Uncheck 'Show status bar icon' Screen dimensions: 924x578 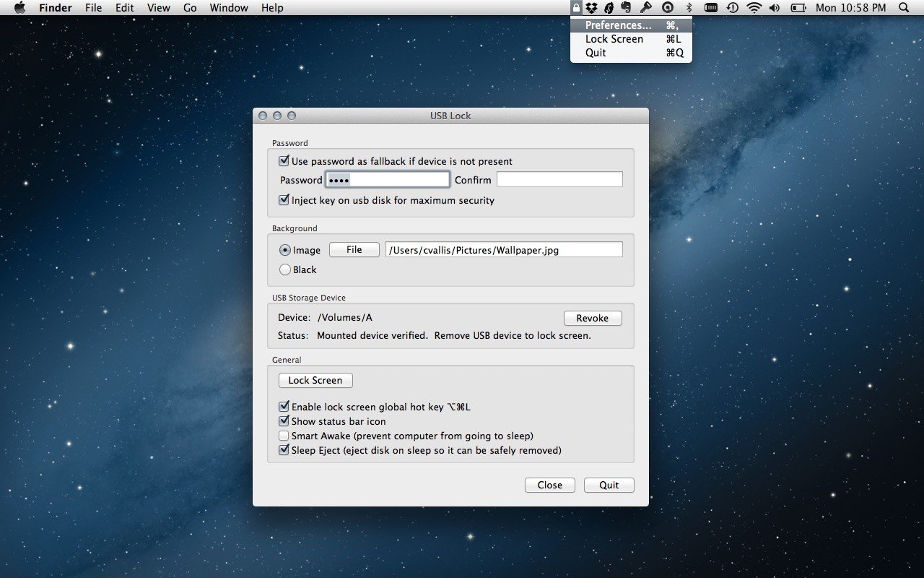point(284,421)
